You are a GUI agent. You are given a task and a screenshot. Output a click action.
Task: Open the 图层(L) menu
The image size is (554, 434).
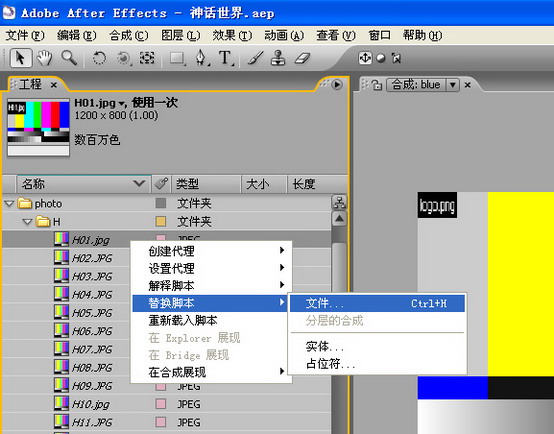[181, 35]
